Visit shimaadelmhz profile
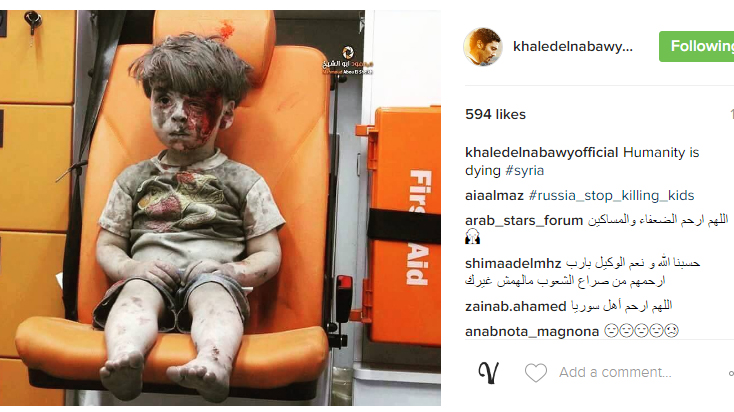 513,264
